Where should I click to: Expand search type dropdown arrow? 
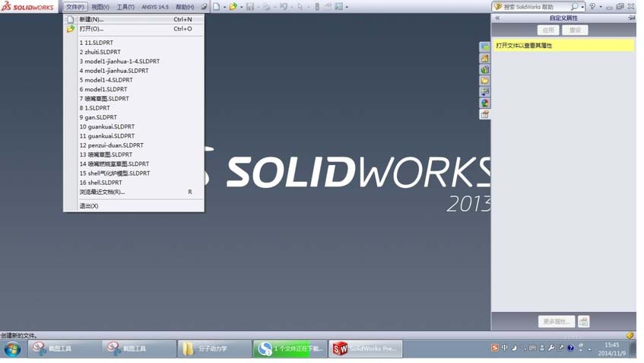point(582,7)
